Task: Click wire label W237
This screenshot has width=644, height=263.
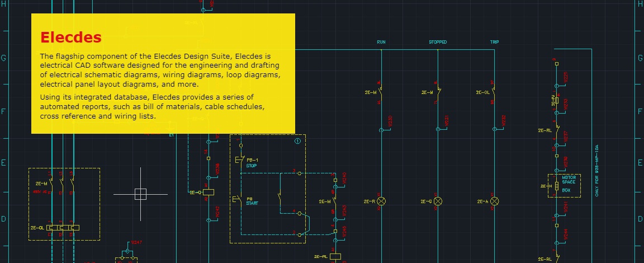Action: pos(565,136)
